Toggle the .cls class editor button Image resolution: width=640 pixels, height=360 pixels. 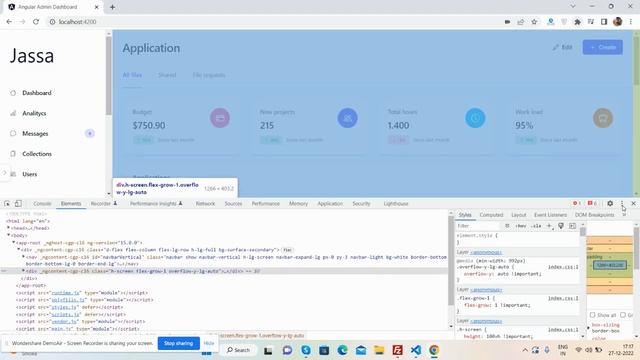click(x=536, y=226)
